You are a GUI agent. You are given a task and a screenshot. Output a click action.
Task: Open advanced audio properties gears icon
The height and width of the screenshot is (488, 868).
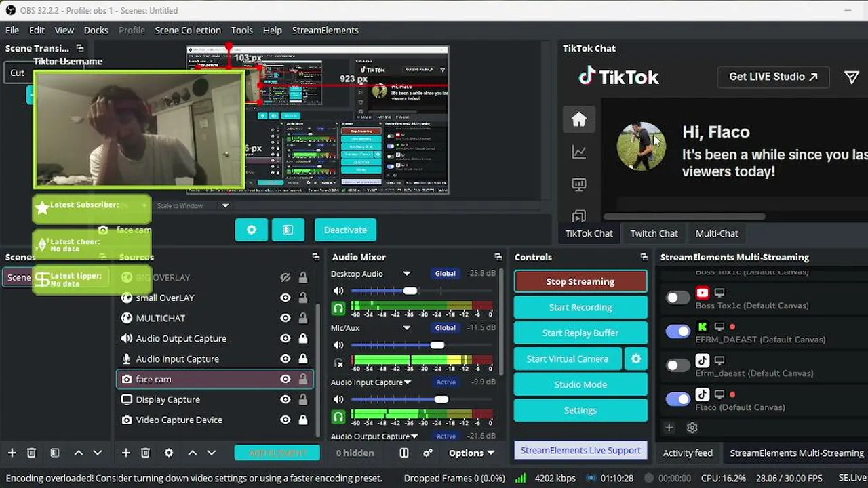click(428, 453)
